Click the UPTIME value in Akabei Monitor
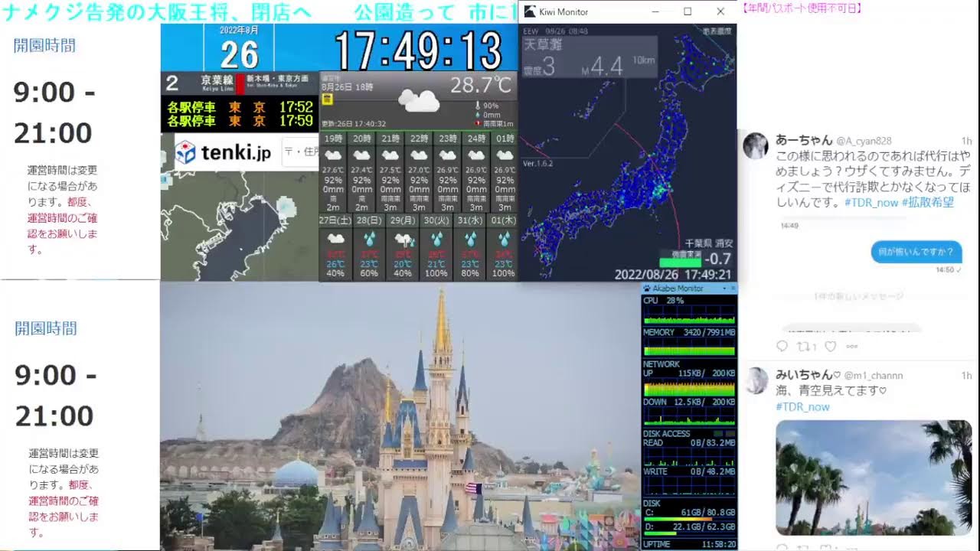Screen dimensions: 980x551 [720, 544]
